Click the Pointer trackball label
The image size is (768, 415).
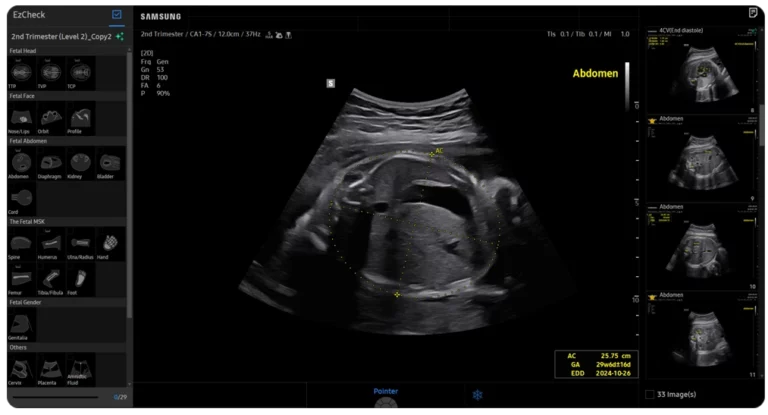[x=385, y=391]
